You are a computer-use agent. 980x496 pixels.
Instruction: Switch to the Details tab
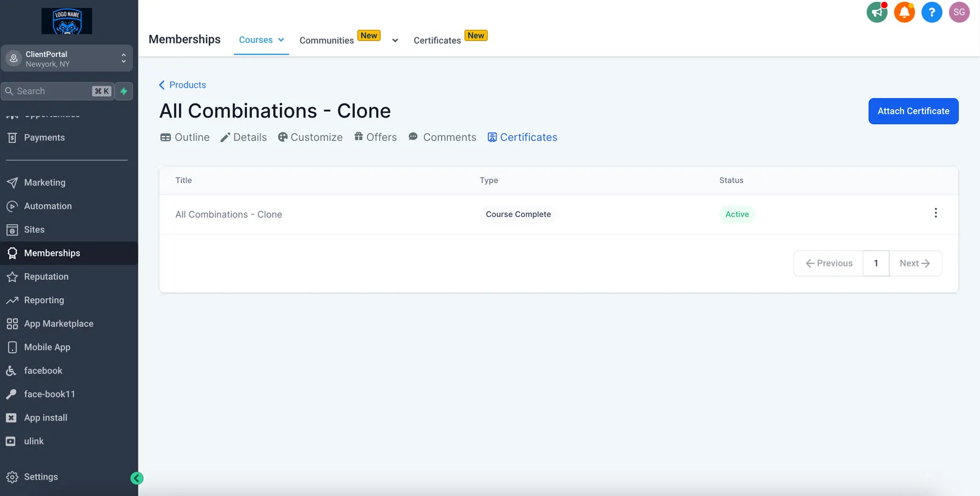click(243, 137)
